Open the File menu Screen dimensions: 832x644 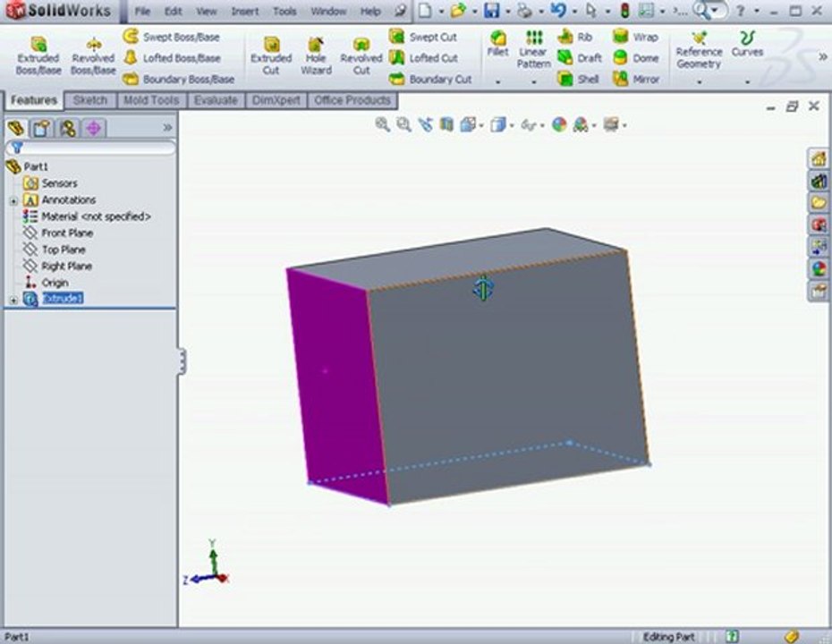click(x=142, y=11)
